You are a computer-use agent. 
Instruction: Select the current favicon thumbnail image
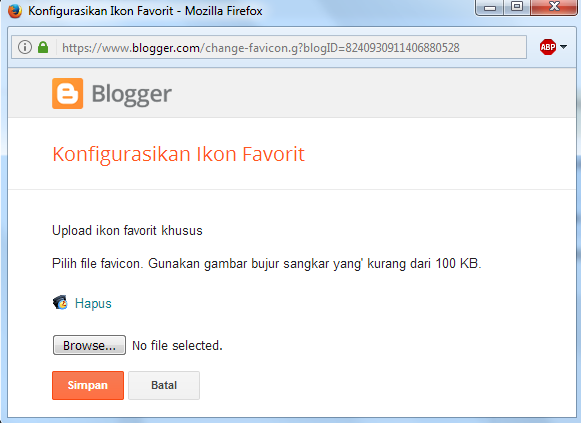[x=60, y=303]
